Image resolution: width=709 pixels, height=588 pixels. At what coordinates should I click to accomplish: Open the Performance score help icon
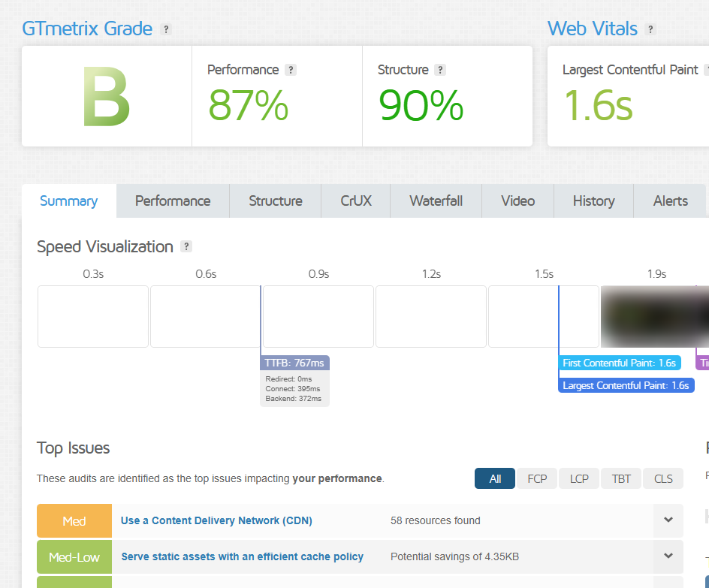click(291, 70)
